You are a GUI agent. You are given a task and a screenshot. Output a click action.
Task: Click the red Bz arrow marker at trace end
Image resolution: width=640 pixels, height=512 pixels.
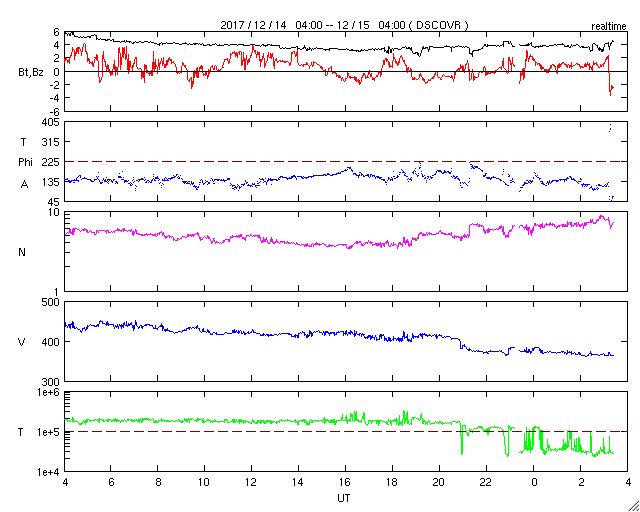611,87
